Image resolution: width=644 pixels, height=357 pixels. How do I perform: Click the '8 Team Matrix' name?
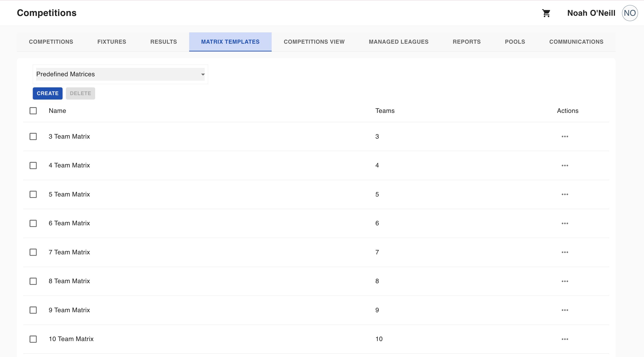[x=69, y=281]
